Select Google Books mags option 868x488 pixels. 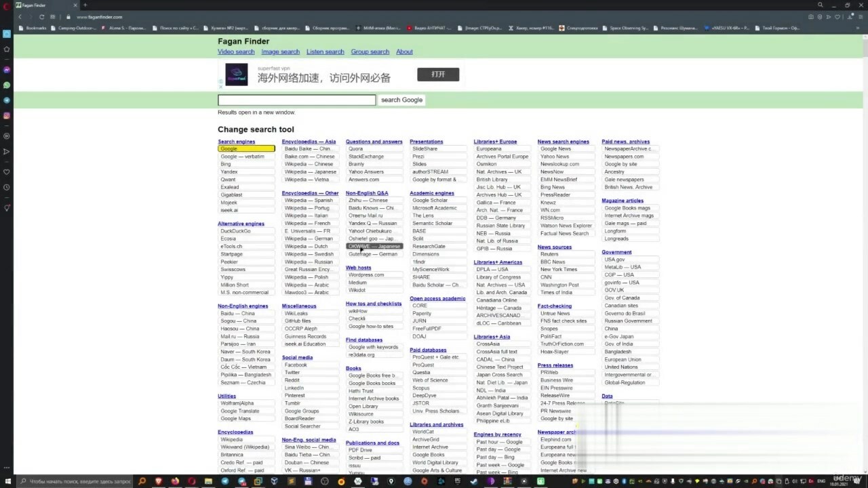click(x=630, y=207)
